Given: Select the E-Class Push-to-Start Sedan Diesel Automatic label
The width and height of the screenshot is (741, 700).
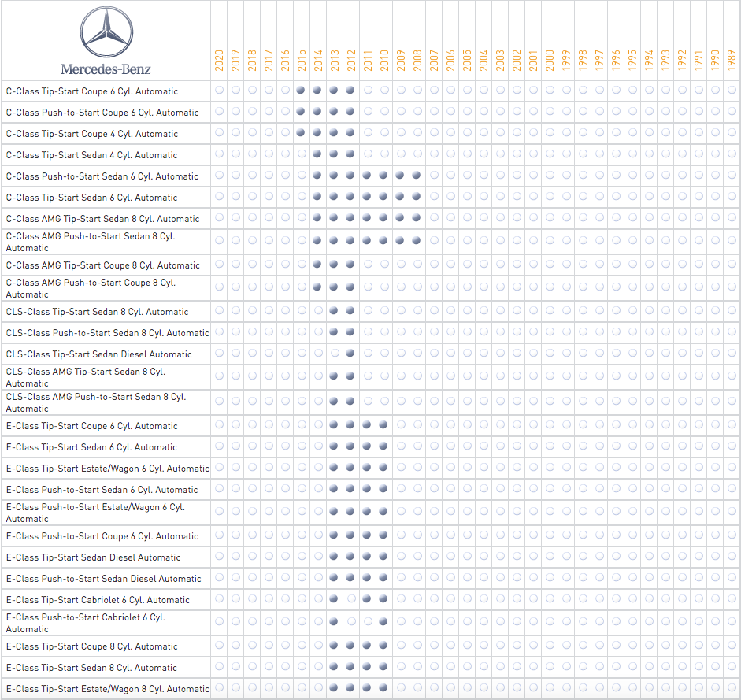Looking at the screenshot, I should pos(104,579).
